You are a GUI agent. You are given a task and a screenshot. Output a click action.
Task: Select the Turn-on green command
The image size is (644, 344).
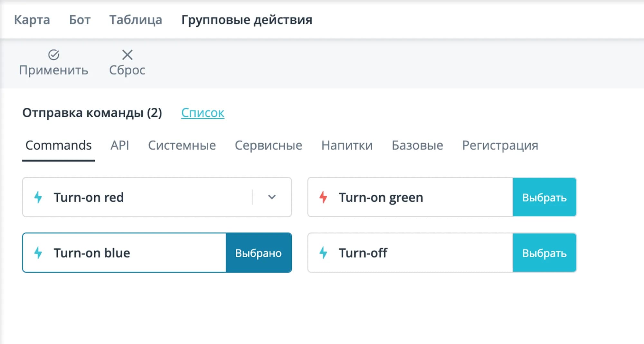[x=544, y=197]
